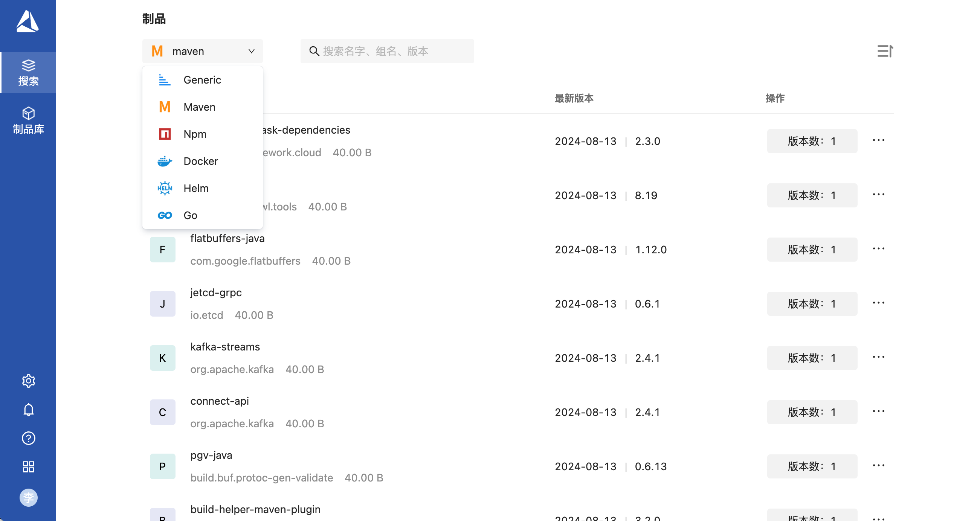The width and height of the screenshot is (980, 521).
Task: Open the apps grid icon
Action: 28,467
